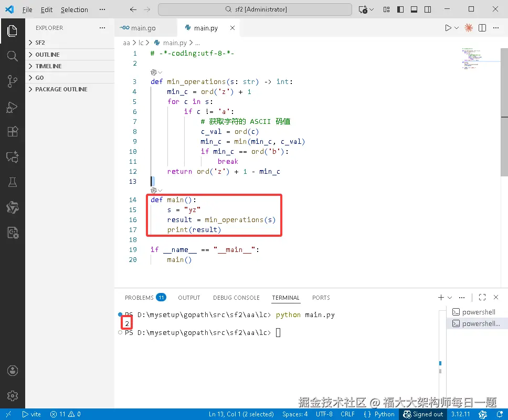
Task: Switch to the OUTPUT panel tab
Action: click(189, 298)
